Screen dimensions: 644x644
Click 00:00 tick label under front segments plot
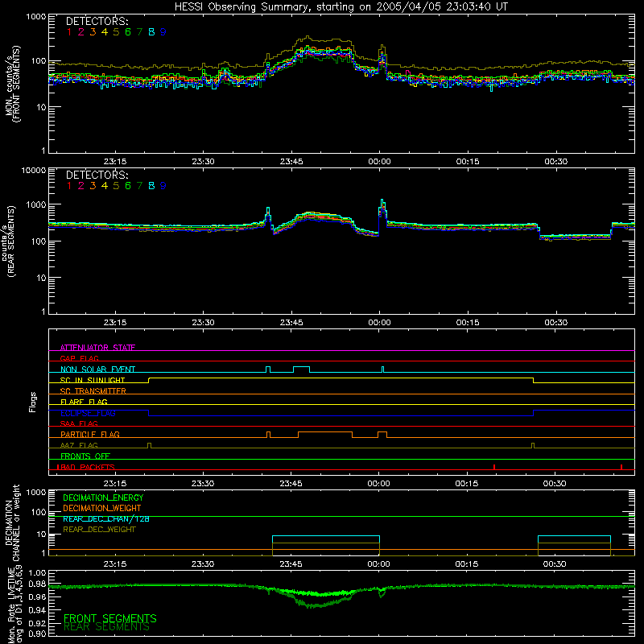(379, 162)
